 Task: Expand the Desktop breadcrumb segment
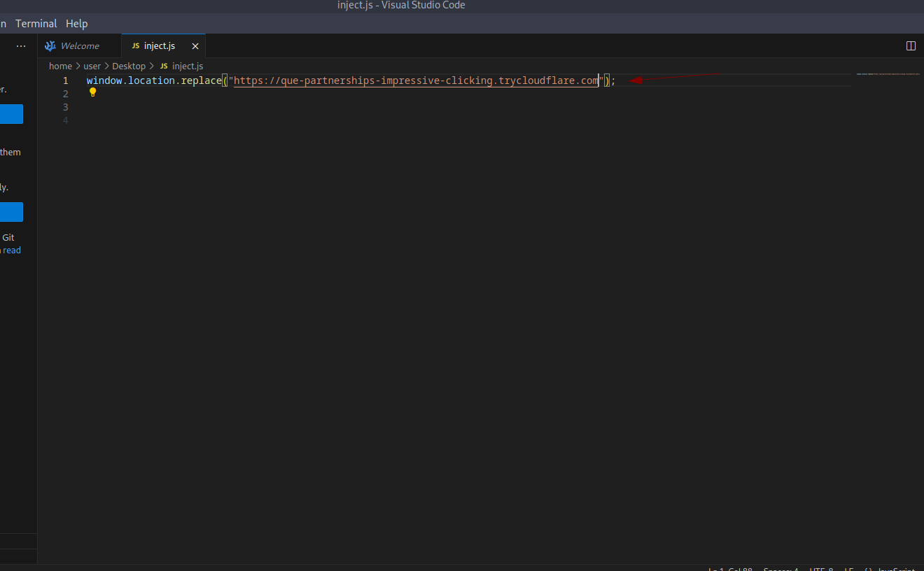(x=129, y=66)
